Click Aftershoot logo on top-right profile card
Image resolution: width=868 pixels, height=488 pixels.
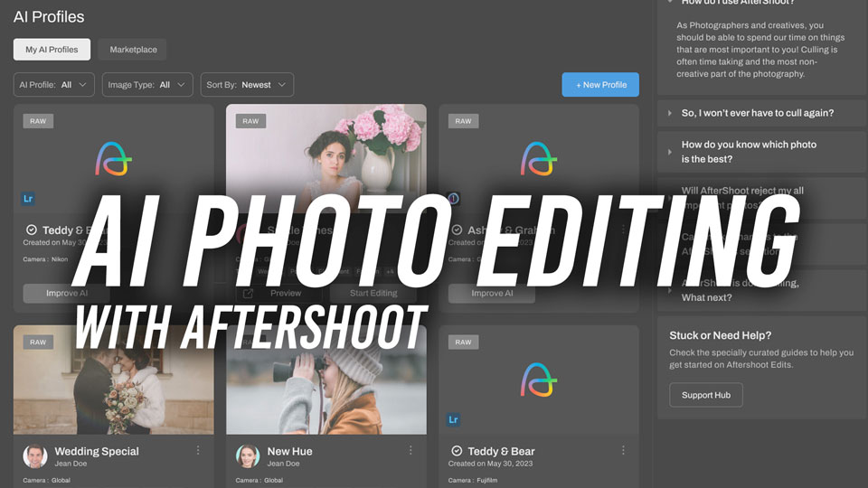point(539,159)
